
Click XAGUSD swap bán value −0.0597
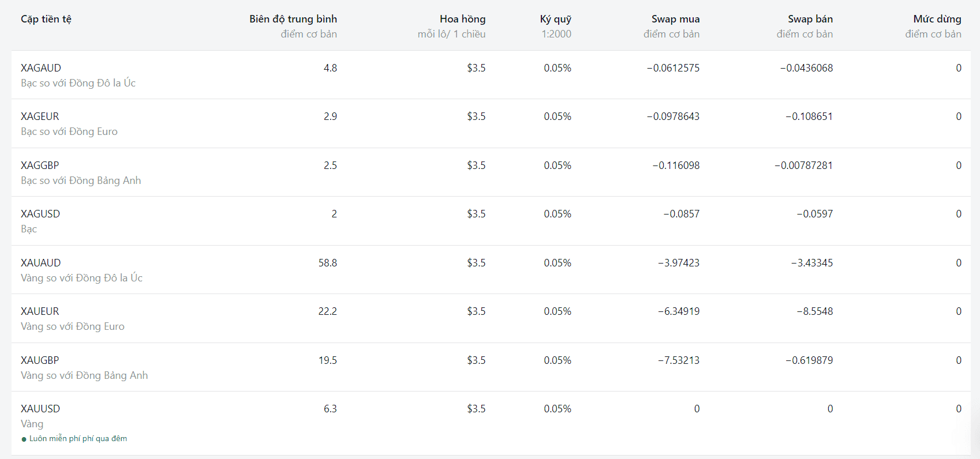(x=815, y=214)
